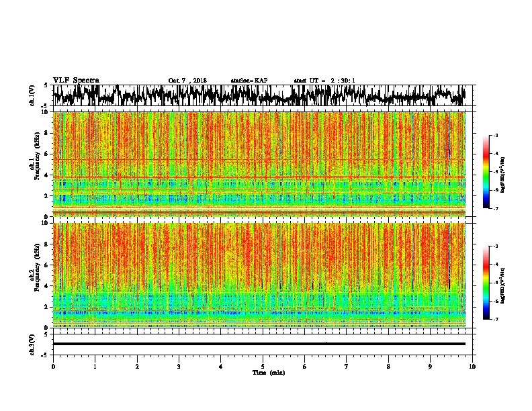Click the "2" kHz tick on ch.2 frequency axis
This screenshot has width=532, height=411.
click(x=46, y=307)
